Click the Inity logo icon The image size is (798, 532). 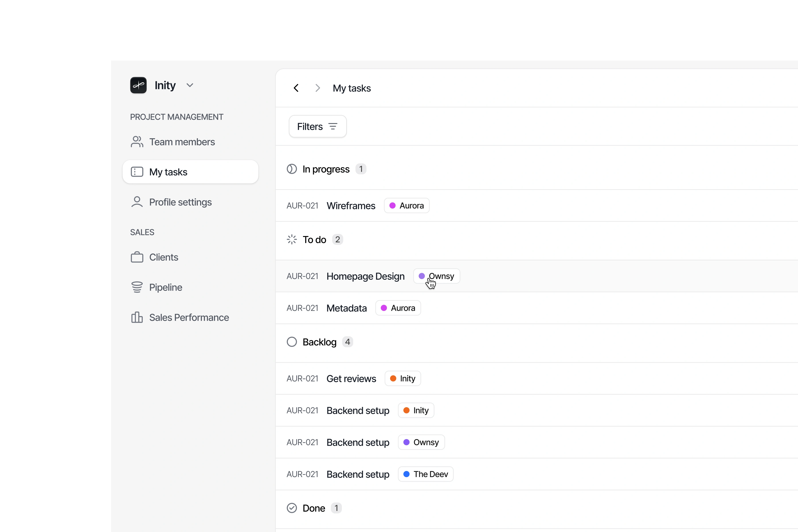tap(138, 85)
